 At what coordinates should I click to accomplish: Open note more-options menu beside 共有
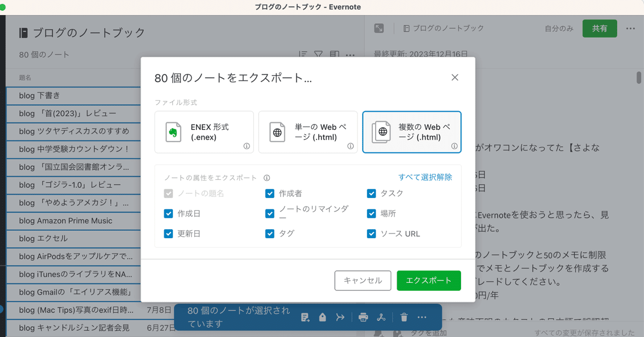[631, 28]
